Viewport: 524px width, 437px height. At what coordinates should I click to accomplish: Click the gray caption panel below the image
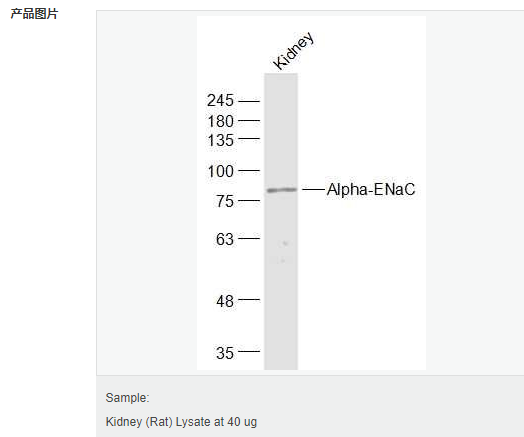(x=310, y=406)
